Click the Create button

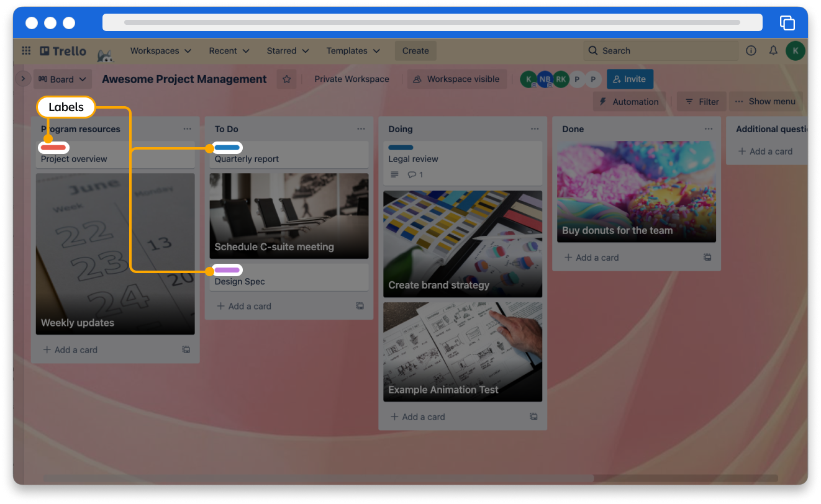point(415,51)
